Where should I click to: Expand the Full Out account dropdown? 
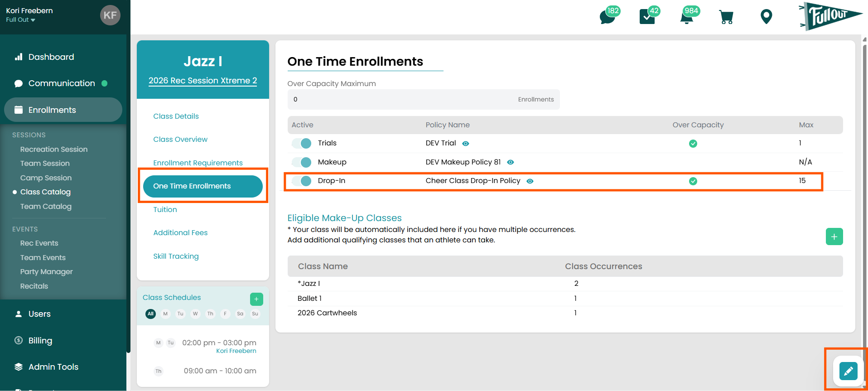[x=21, y=20]
